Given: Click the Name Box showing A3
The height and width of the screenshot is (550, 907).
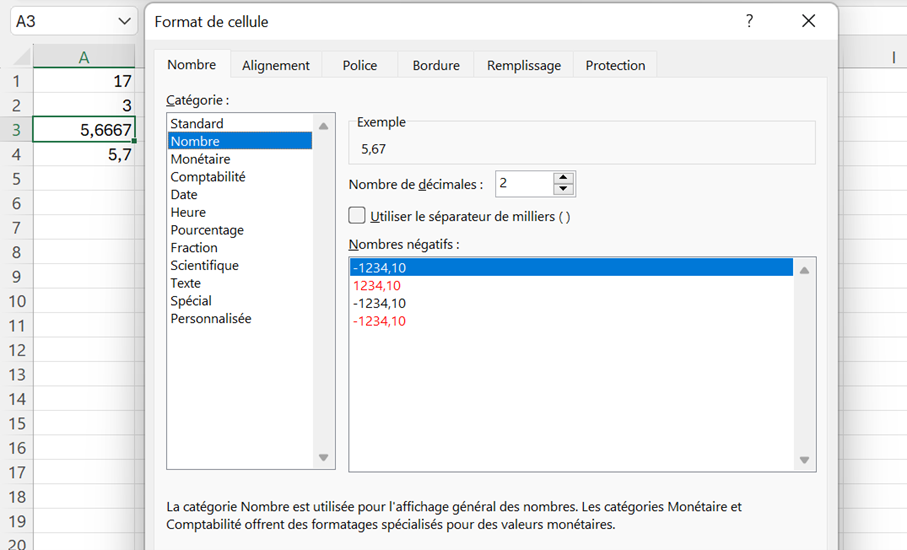Looking at the screenshot, I should 64,21.
